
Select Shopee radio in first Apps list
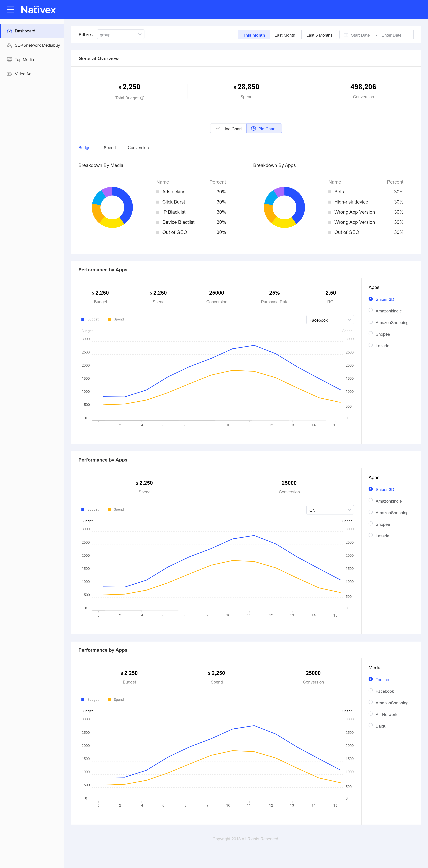coord(370,334)
